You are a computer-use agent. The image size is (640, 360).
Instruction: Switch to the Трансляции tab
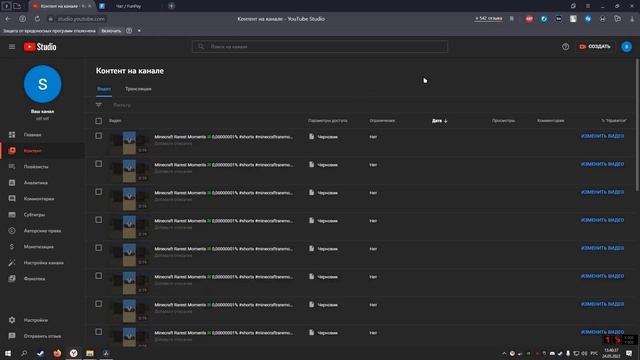138,89
